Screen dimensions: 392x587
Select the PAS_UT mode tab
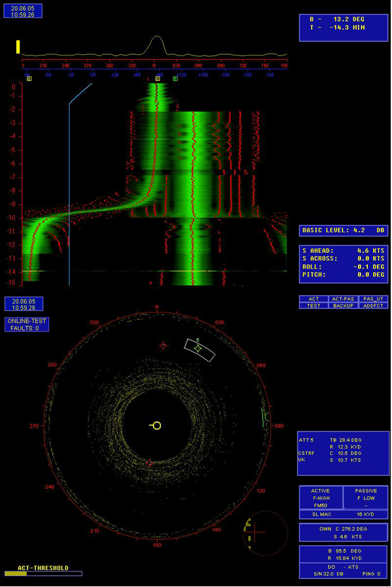click(x=373, y=299)
